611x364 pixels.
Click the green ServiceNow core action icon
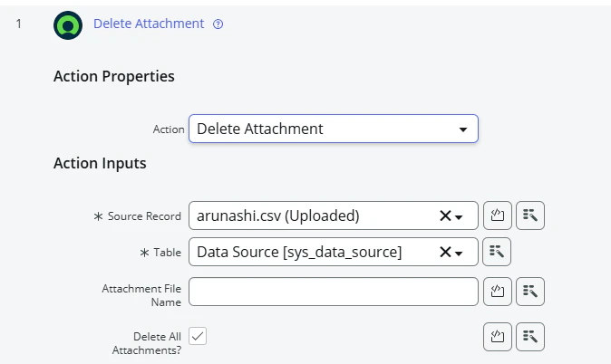click(x=68, y=25)
